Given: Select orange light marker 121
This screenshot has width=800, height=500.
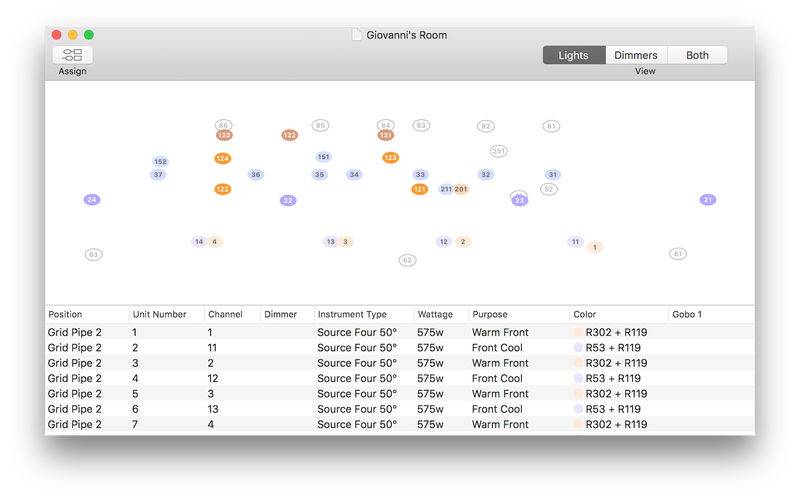Looking at the screenshot, I should [x=420, y=189].
